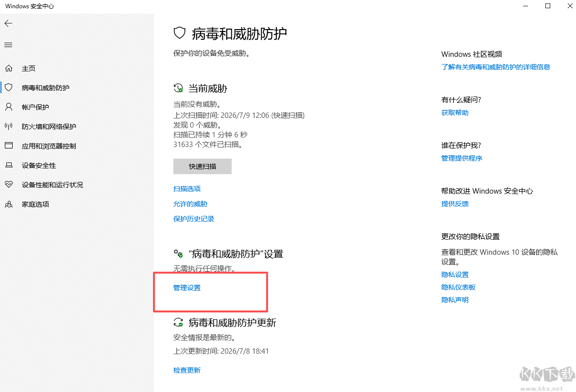Click the family icon for 家庭选项
The width and height of the screenshot is (576, 392).
pos(9,204)
